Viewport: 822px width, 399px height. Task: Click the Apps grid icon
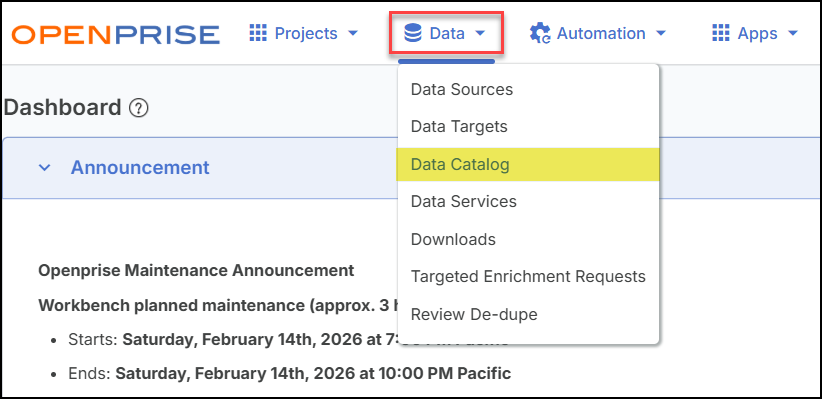click(x=721, y=34)
